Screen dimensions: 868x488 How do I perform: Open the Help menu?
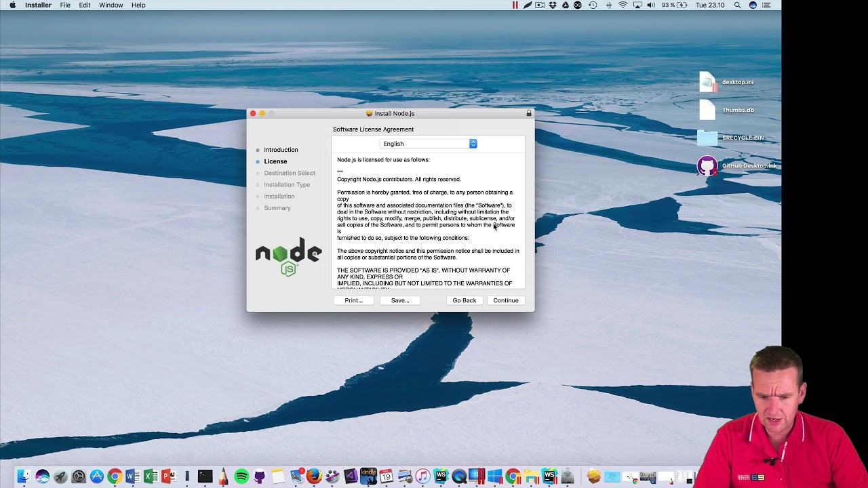(x=138, y=5)
